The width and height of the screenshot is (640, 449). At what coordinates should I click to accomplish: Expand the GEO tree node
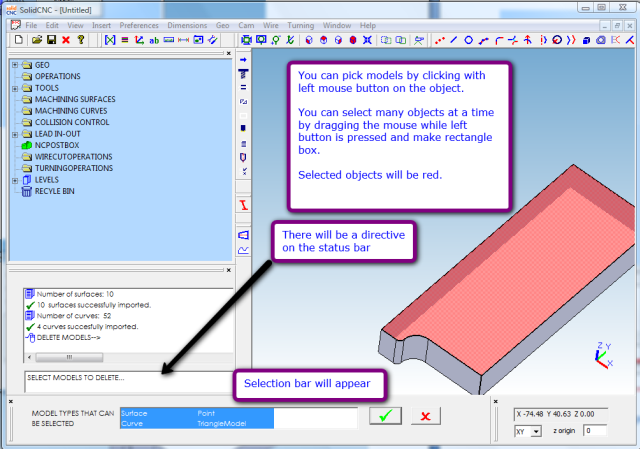point(14,65)
